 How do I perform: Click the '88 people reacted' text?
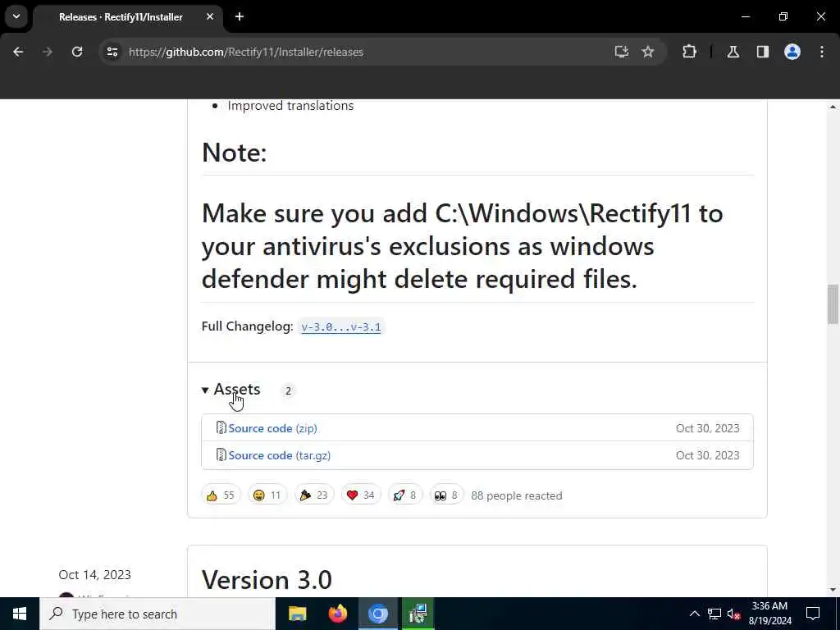[x=517, y=495]
